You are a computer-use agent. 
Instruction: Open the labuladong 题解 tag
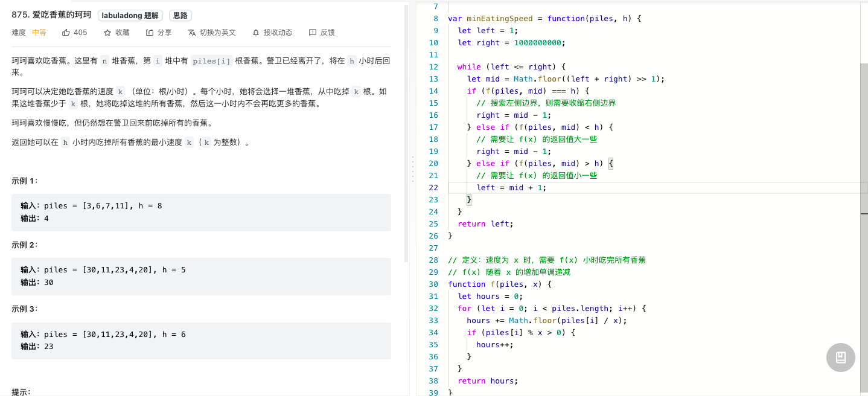tap(130, 16)
